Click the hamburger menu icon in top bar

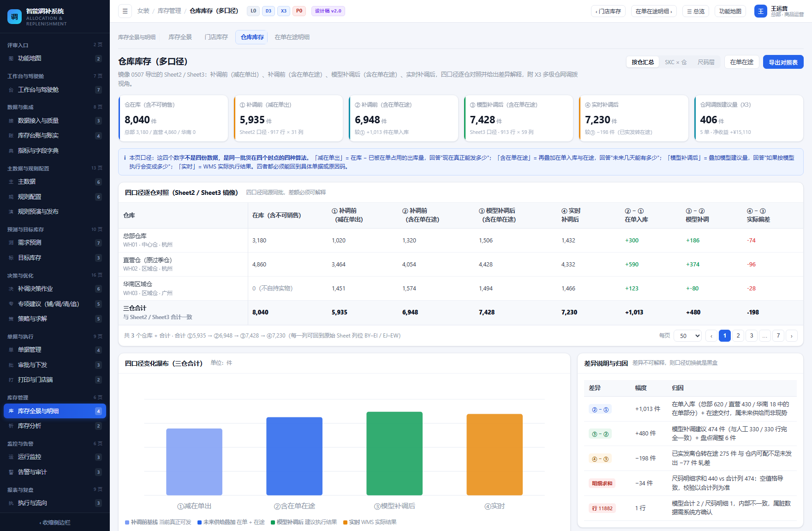(x=125, y=11)
